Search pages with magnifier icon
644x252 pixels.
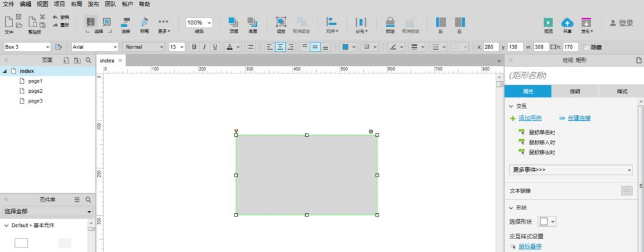[x=88, y=61]
